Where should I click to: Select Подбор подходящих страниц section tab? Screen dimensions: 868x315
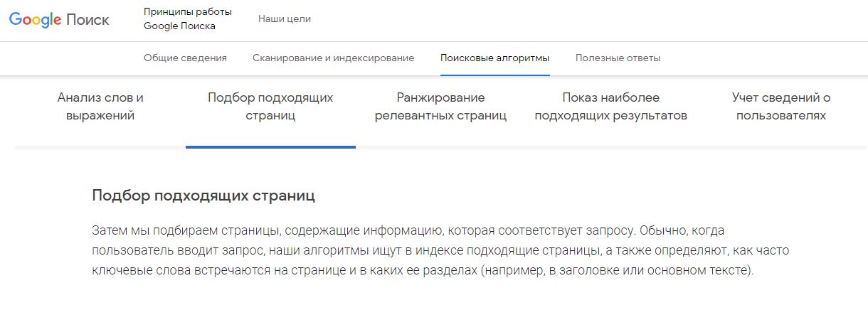(x=270, y=107)
